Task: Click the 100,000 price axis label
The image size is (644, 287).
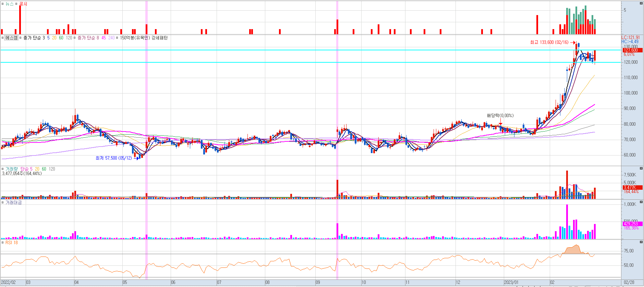Action: pos(631,93)
